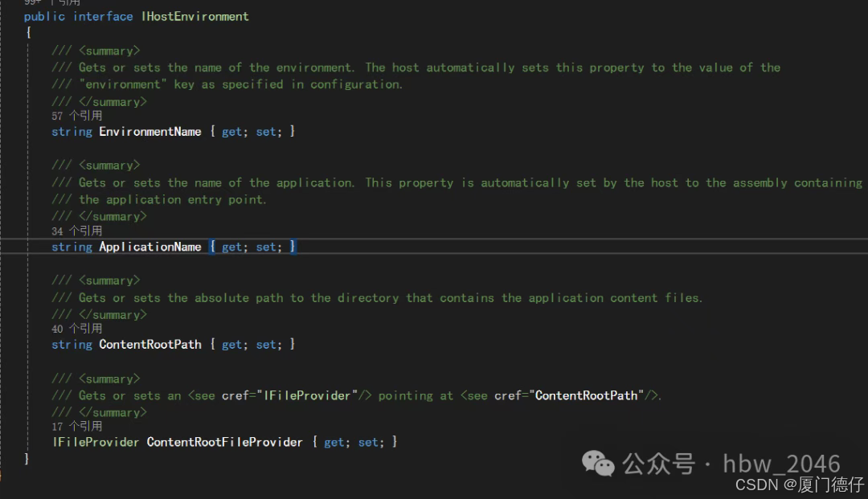This screenshot has height=499, width=868.
Task: Select the IHostEnvironment interface name
Action: coord(194,17)
